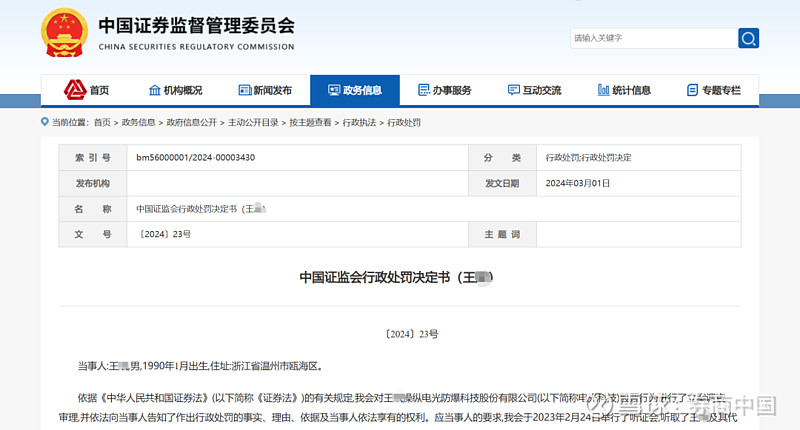Open the 专题专栏 navigation tab
This screenshot has height=430, width=800.
point(714,90)
